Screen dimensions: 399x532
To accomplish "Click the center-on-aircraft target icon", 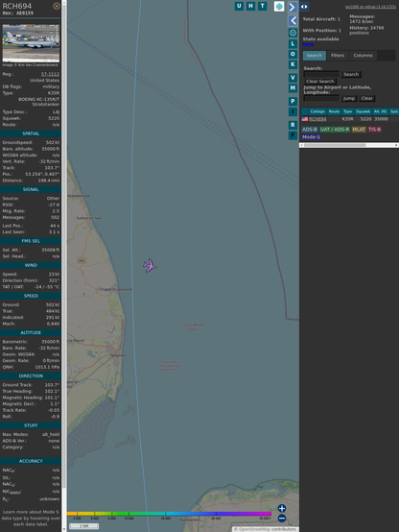I will coord(293,33).
